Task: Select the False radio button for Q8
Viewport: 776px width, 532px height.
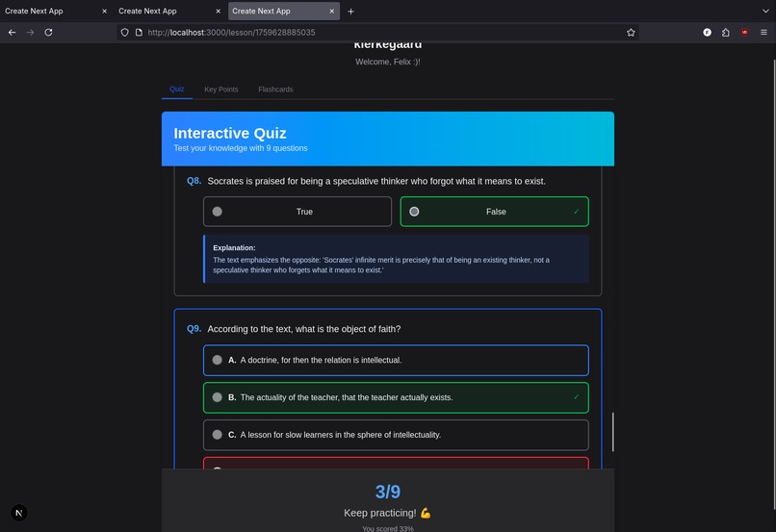Action: coord(414,212)
